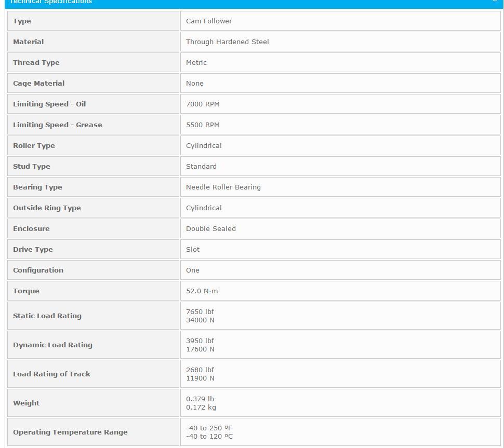Click the '17600 N' dynamic load value
Image resolution: width=504 pixels, height=448 pixels.
(x=200, y=349)
